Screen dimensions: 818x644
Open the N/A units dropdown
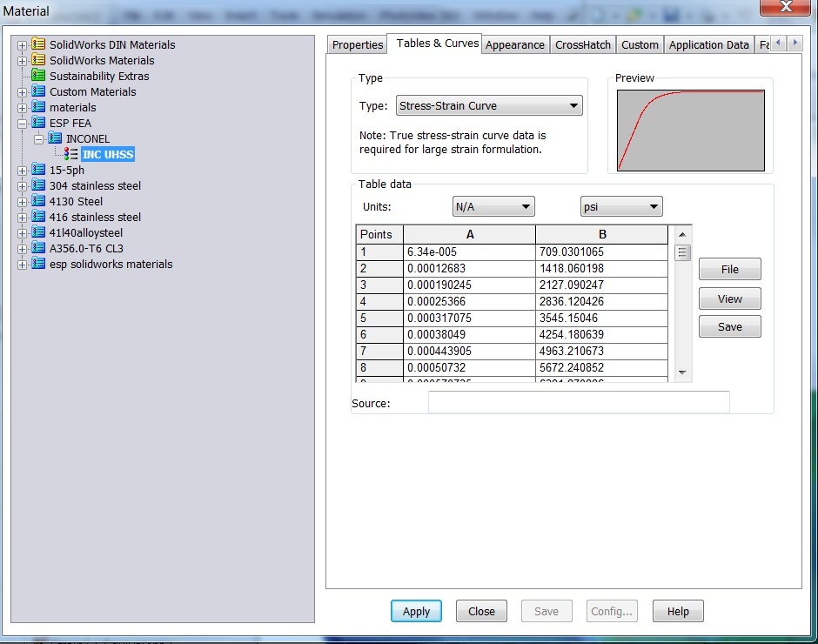[x=493, y=206]
